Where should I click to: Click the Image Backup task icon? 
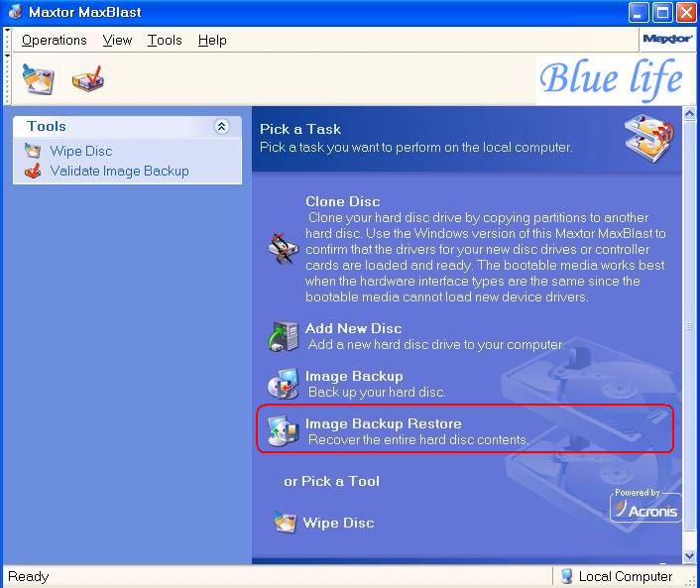click(283, 384)
